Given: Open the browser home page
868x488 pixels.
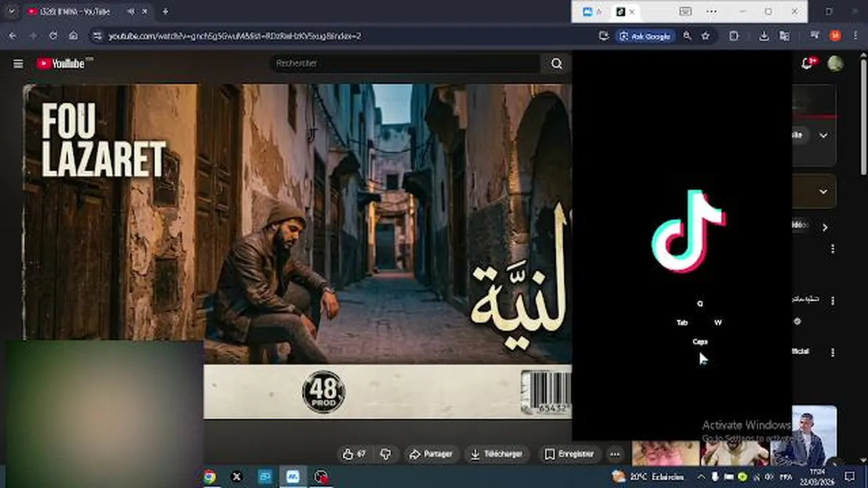Looking at the screenshot, I should (73, 36).
